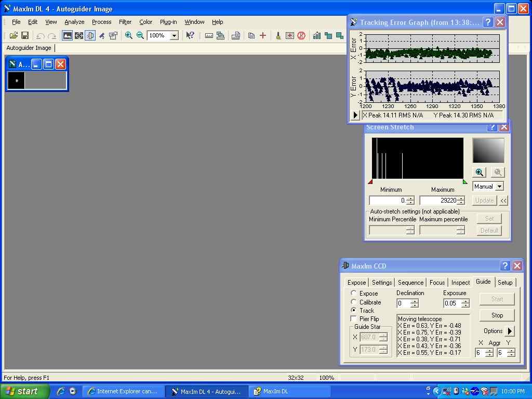Select the Expose radio button
Screen dimensions: 532x399
click(x=353, y=293)
